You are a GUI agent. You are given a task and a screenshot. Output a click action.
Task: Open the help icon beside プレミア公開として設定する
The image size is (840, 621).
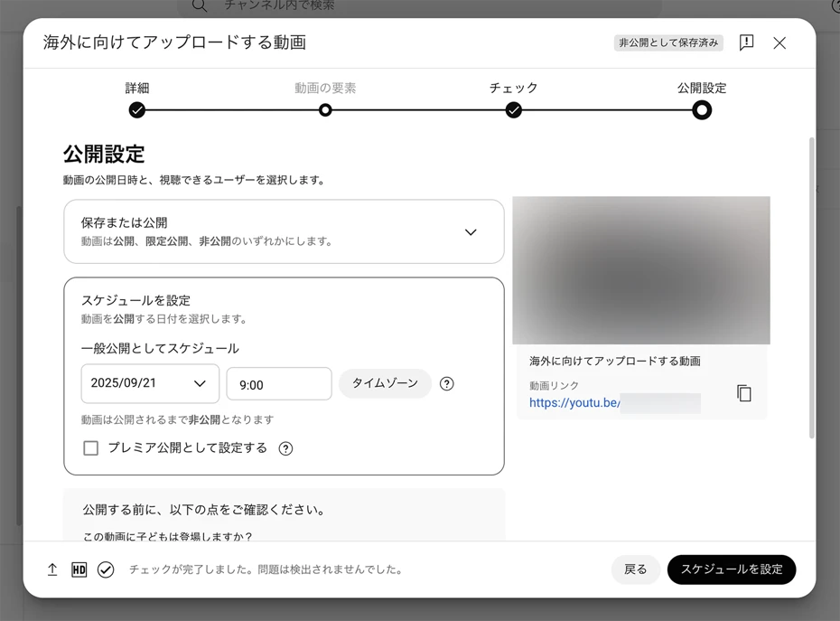pyautogui.click(x=285, y=448)
